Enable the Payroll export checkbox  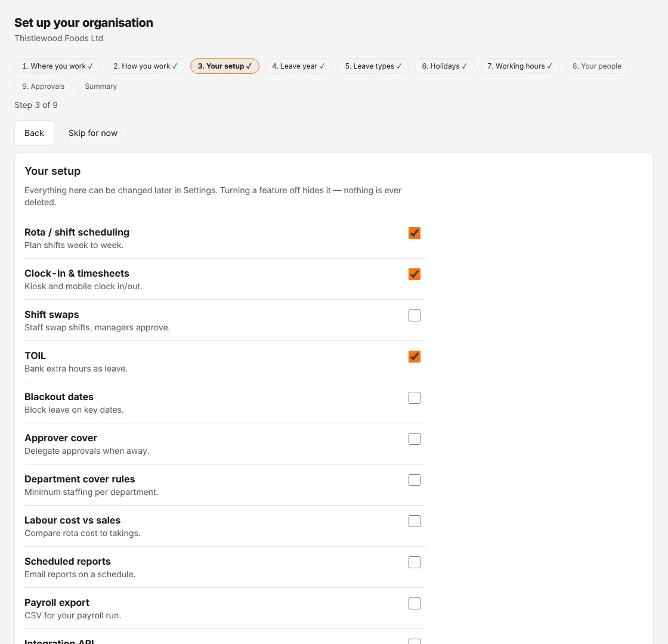pyautogui.click(x=414, y=603)
